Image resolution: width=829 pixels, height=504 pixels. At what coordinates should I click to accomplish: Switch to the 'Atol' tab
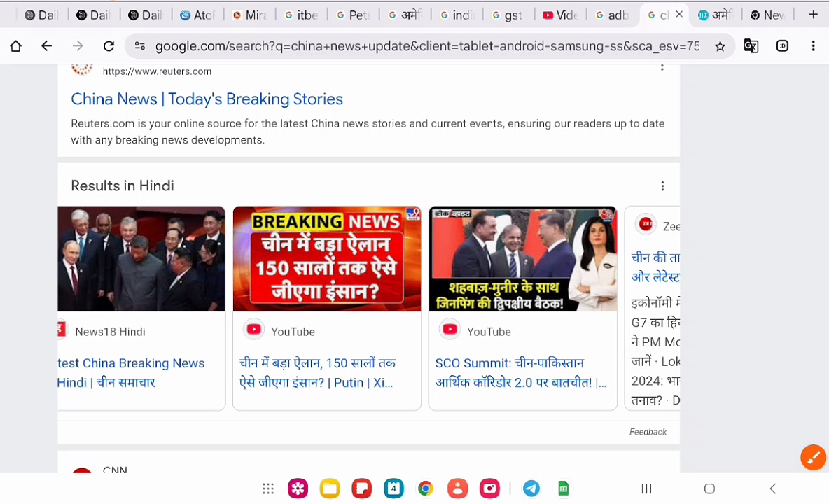pos(197,15)
